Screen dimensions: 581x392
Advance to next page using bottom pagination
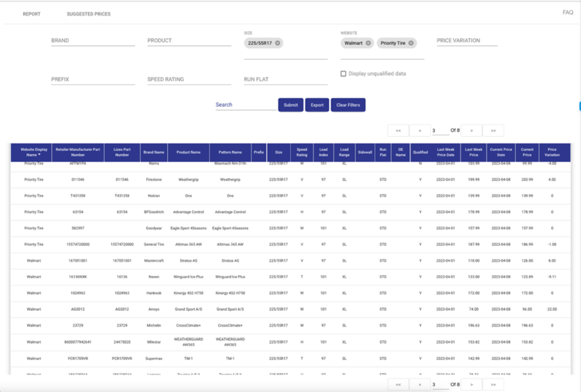(x=471, y=384)
